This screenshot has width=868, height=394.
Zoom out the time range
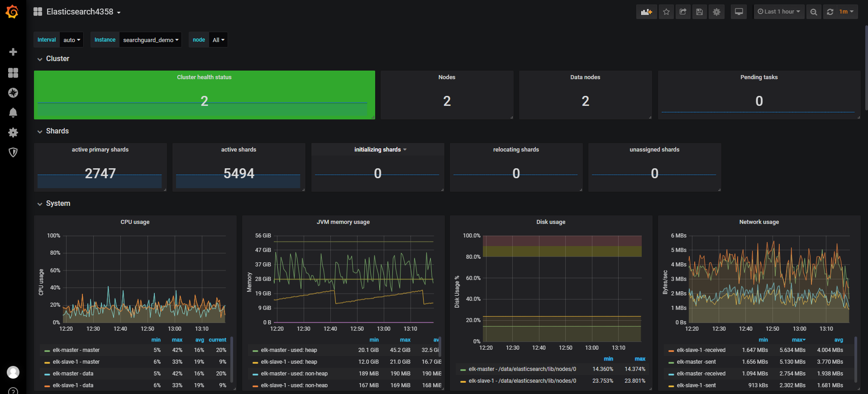813,12
